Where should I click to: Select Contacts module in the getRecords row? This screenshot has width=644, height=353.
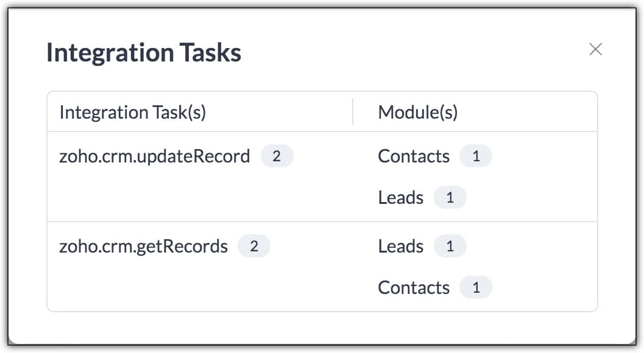pyautogui.click(x=414, y=288)
